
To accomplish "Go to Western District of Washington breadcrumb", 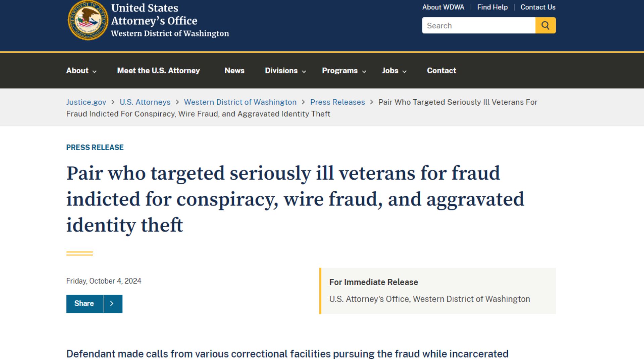I will (240, 102).
